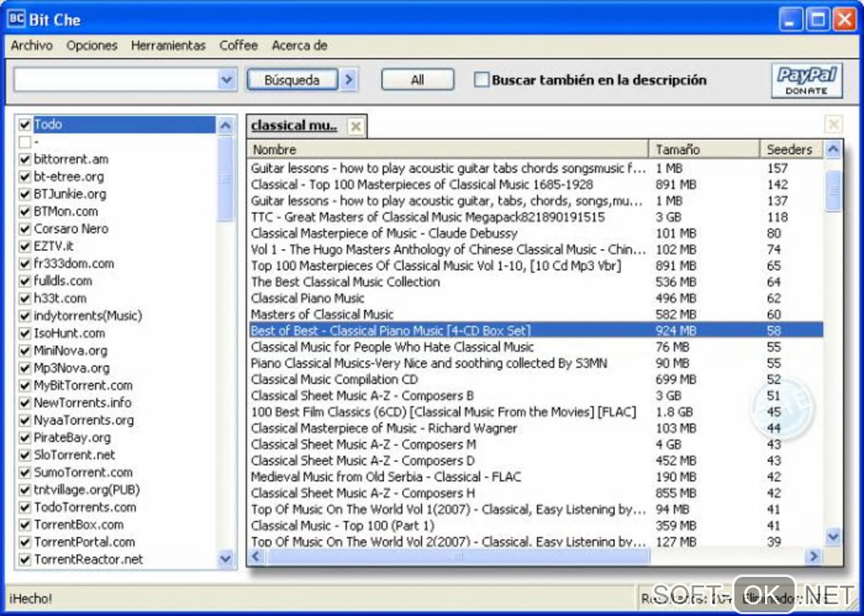Close the classical mu.. search tab

(356, 126)
